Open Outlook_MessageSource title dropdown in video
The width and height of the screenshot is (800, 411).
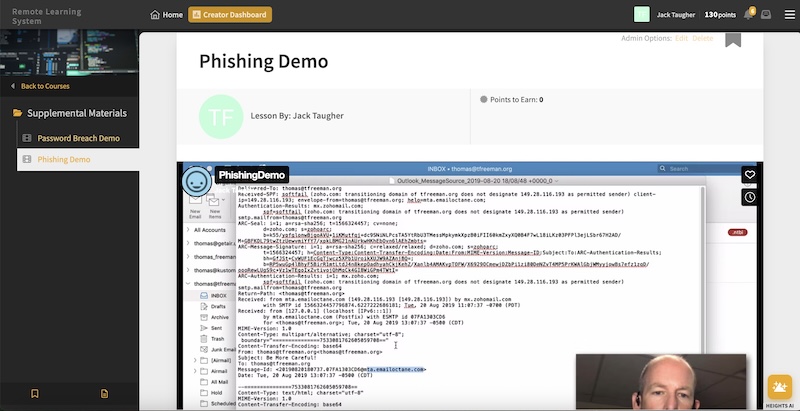coord(557,181)
